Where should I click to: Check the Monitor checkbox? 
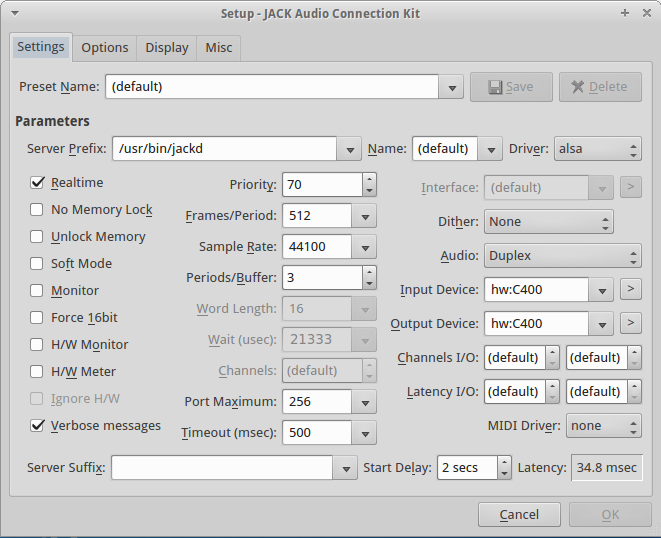point(37,291)
